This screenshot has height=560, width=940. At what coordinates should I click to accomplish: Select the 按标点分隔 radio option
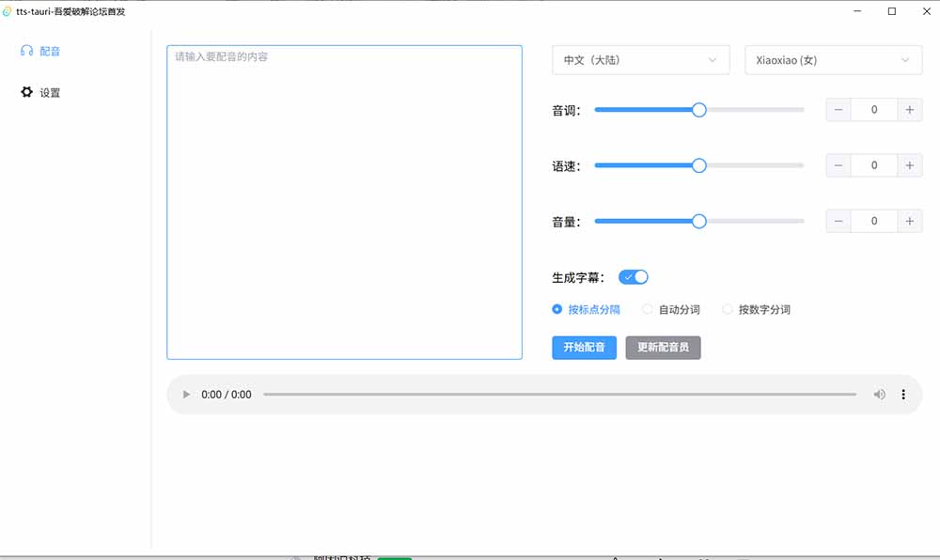tap(586, 309)
